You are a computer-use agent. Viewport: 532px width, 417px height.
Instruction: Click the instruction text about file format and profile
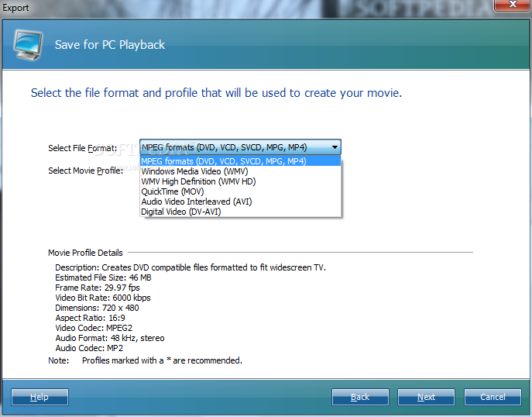coord(217,93)
